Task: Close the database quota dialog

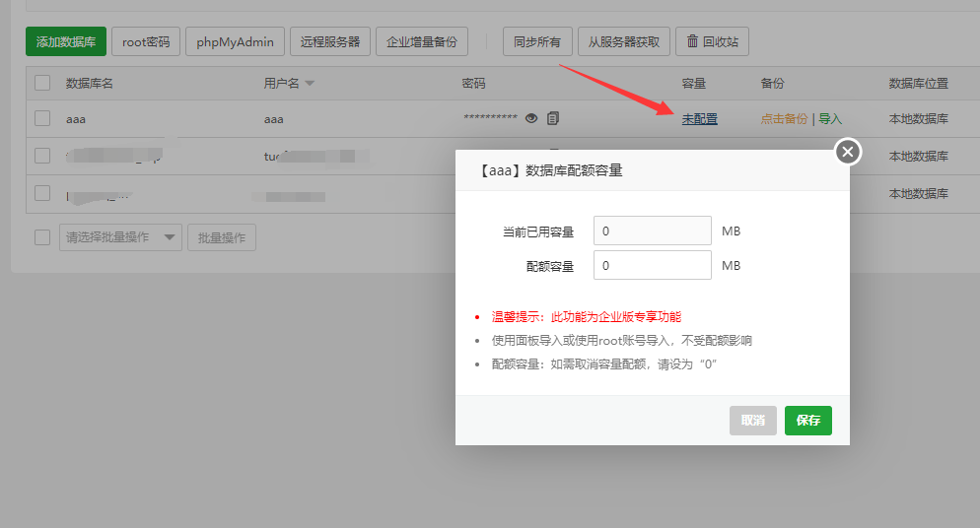Action: pos(848,152)
